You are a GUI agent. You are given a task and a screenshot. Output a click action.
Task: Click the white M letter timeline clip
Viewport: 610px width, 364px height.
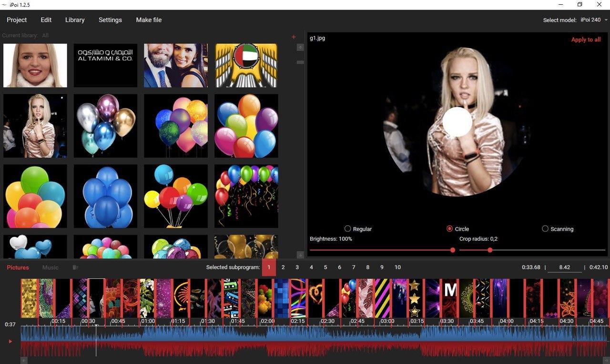pyautogui.click(x=449, y=298)
